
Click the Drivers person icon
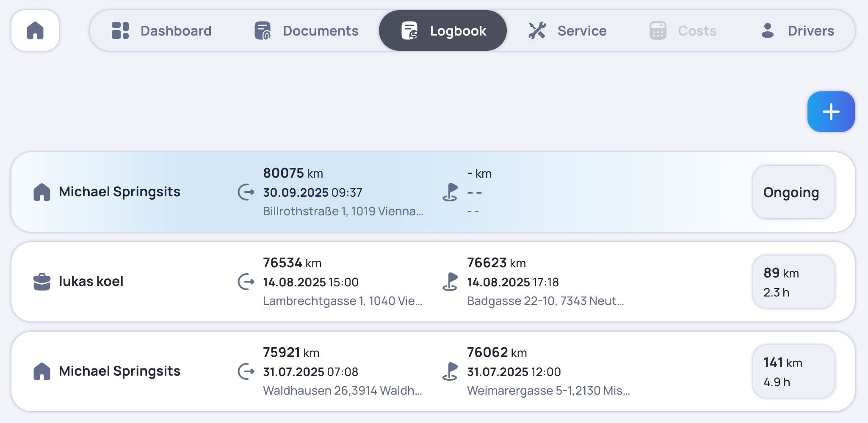(767, 30)
